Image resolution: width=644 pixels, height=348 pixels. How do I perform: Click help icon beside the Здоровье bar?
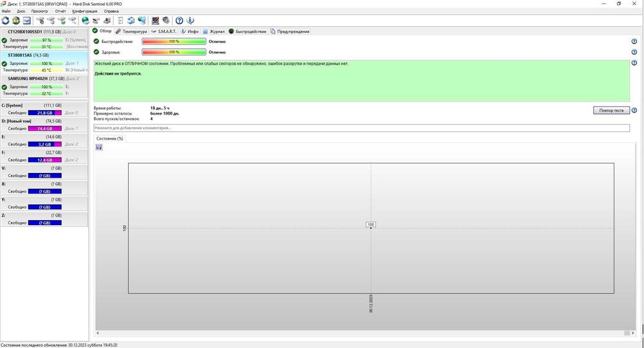coord(634,52)
